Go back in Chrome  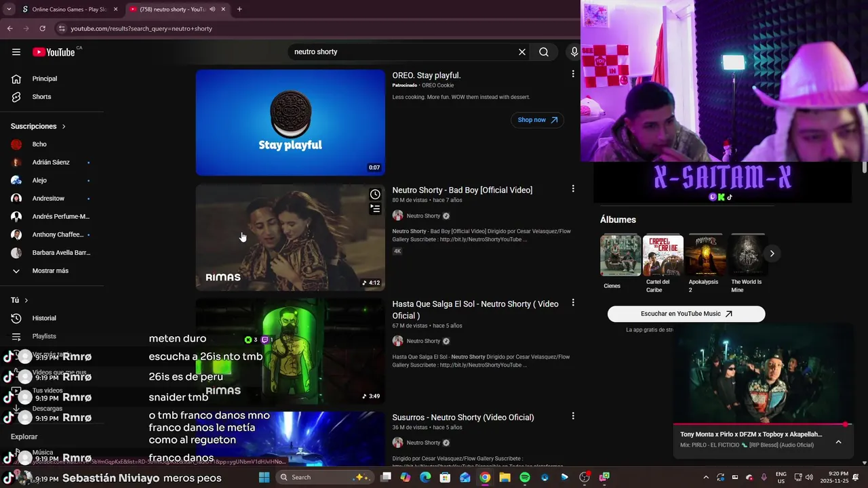[x=9, y=28]
